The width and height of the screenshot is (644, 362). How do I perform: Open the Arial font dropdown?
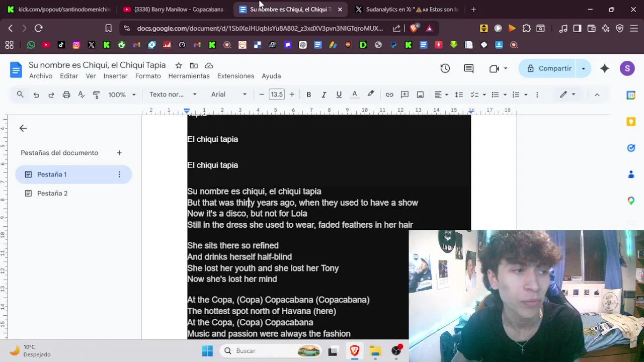pyautogui.click(x=229, y=95)
